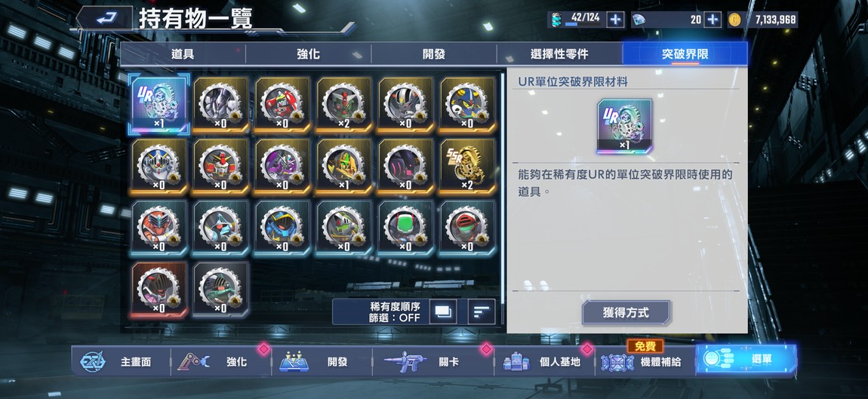Click the gold coin currency icon

point(734,20)
